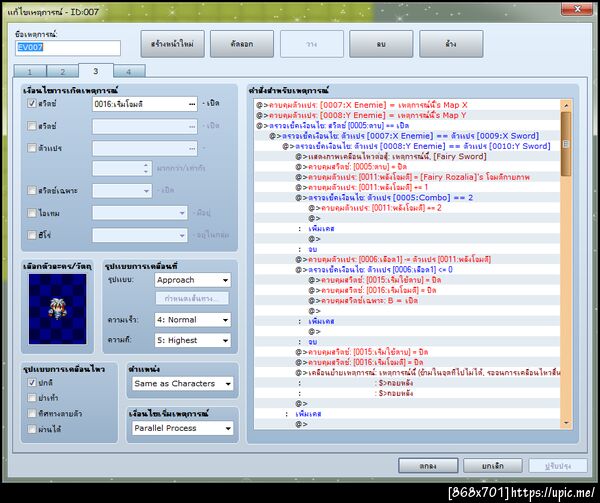Enable the self switch condition checkbox
600x503 pixels.
coord(32,190)
